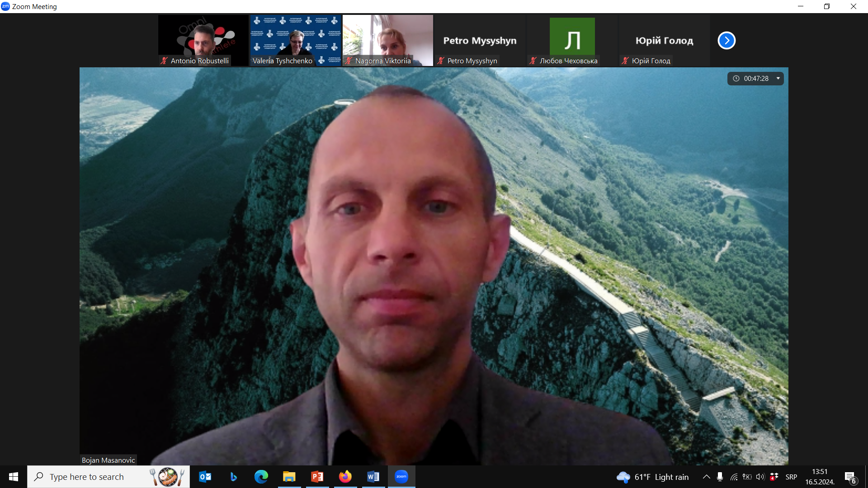Click muted mic icon beside Nagorna Viktoriia

point(349,61)
